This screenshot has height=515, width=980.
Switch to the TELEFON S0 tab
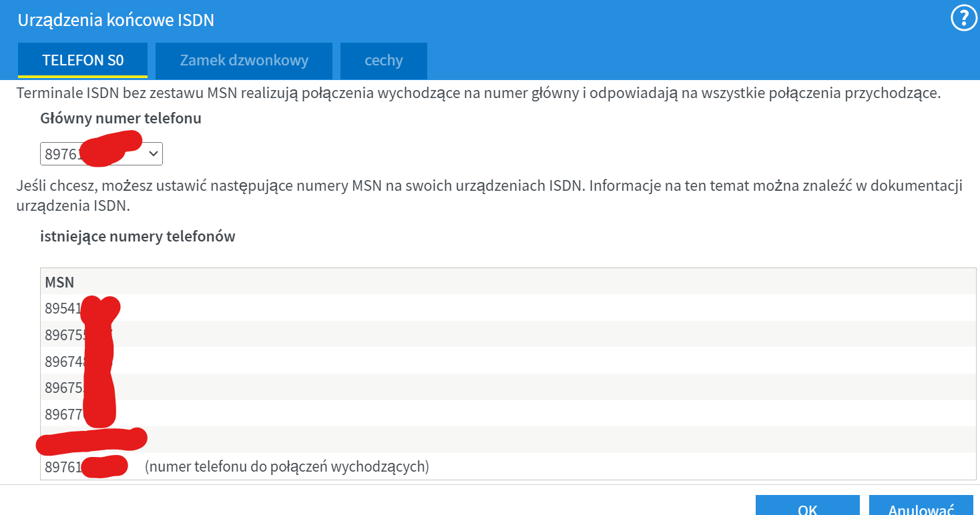pyautogui.click(x=83, y=61)
